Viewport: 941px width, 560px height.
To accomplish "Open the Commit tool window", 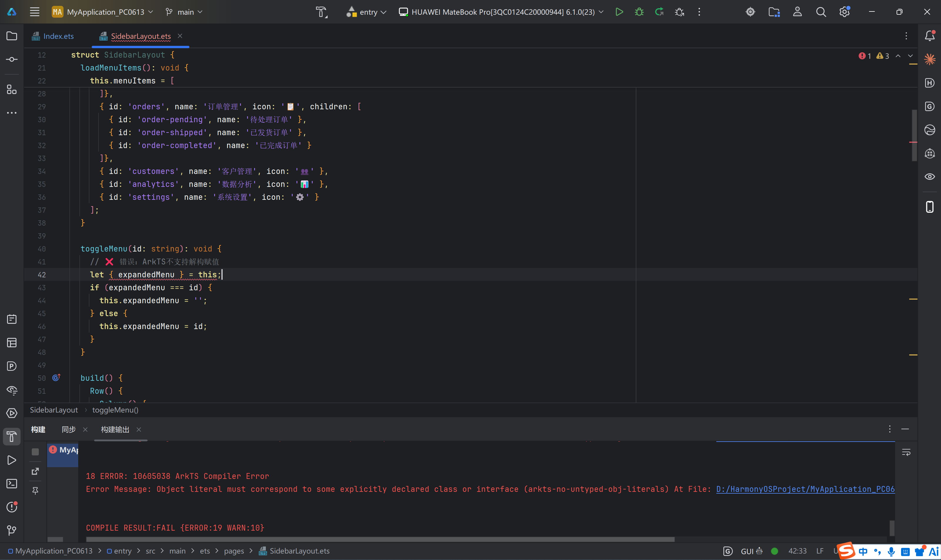I will click(12, 59).
